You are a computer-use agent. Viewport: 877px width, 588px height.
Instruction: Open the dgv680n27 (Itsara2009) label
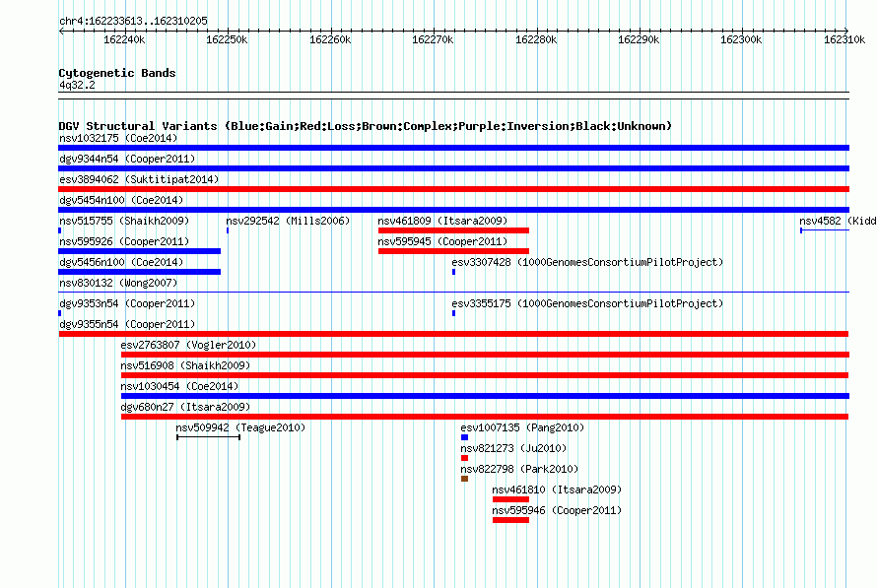[x=185, y=407]
